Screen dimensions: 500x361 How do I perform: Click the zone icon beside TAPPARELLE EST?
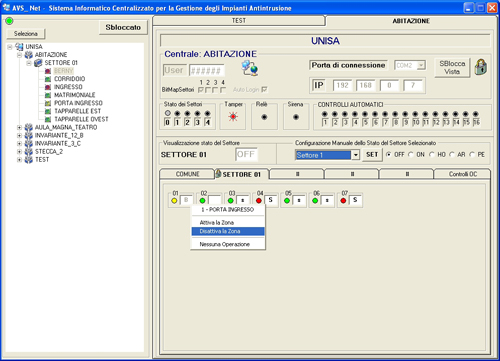click(x=48, y=111)
